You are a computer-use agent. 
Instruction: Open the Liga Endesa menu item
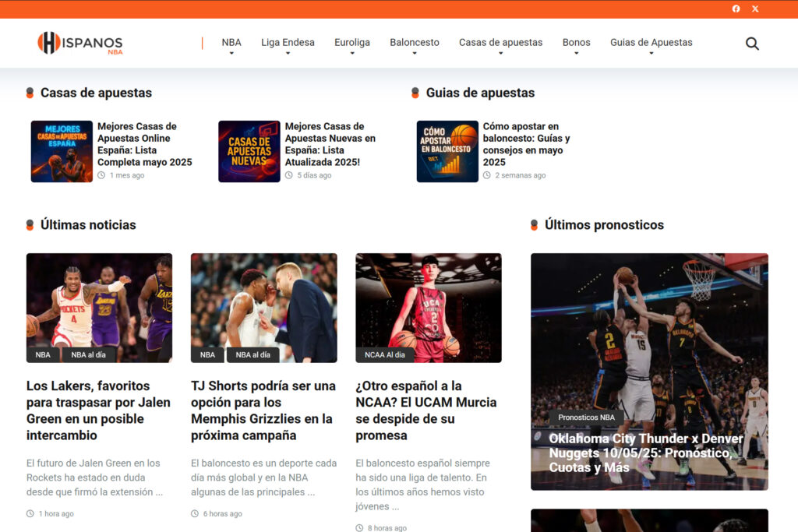click(288, 42)
